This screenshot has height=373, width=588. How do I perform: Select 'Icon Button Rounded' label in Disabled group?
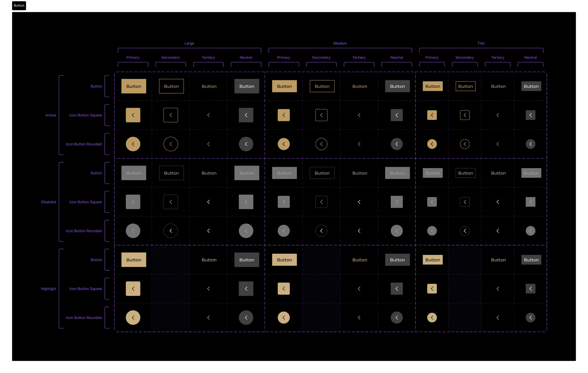(84, 231)
